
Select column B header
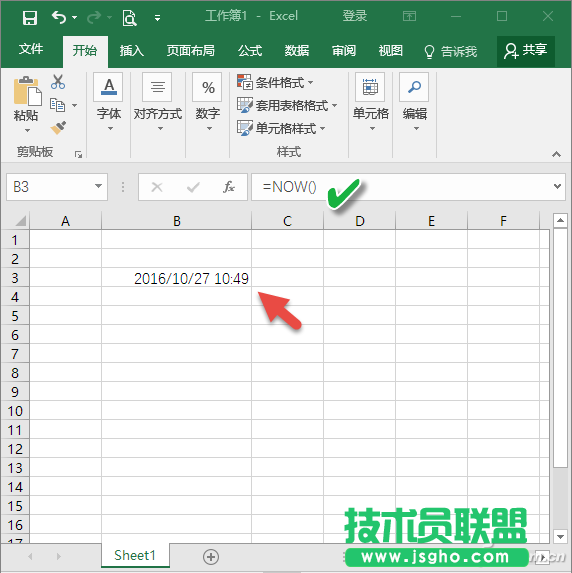tap(177, 221)
